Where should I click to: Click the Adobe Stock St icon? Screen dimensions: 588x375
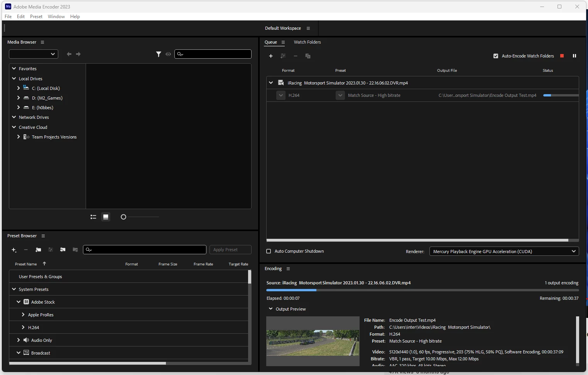[x=26, y=302]
